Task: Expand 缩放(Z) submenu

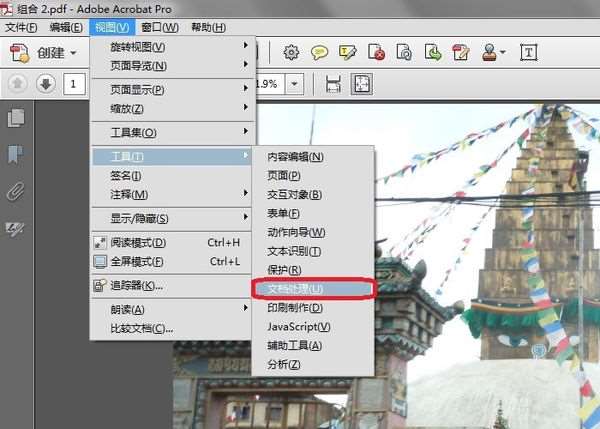Action: click(x=171, y=109)
